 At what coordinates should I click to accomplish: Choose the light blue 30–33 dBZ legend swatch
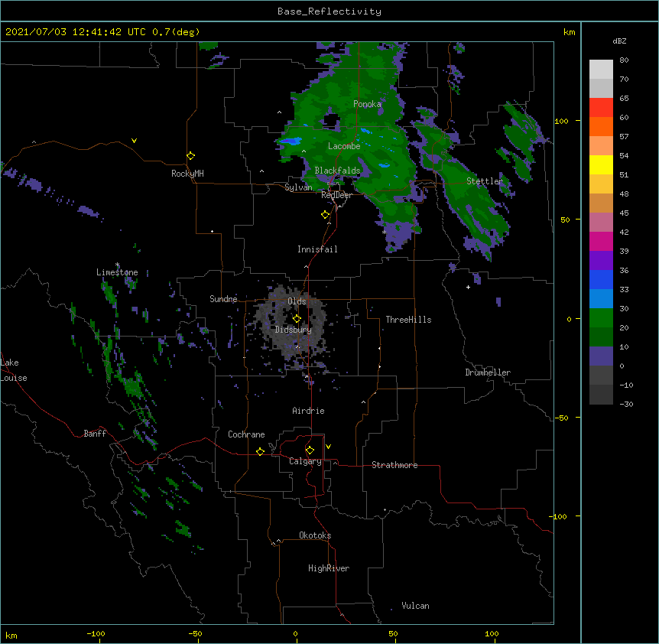pyautogui.click(x=601, y=299)
